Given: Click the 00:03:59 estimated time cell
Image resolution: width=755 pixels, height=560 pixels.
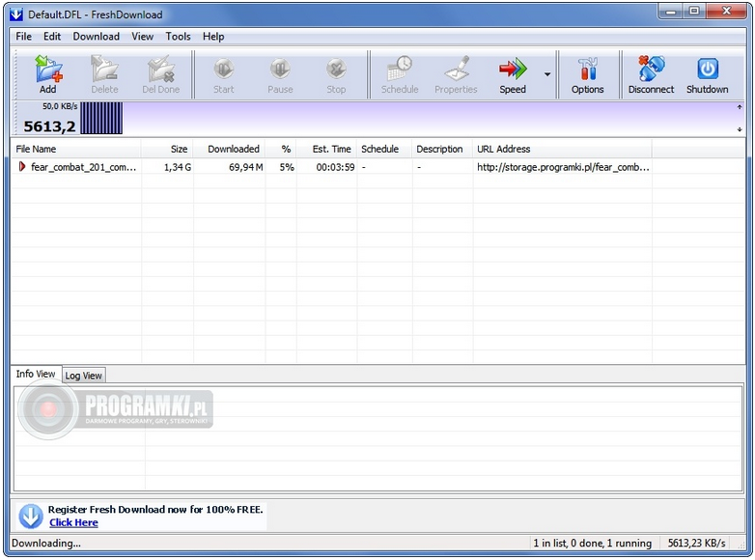Looking at the screenshot, I should [336, 167].
